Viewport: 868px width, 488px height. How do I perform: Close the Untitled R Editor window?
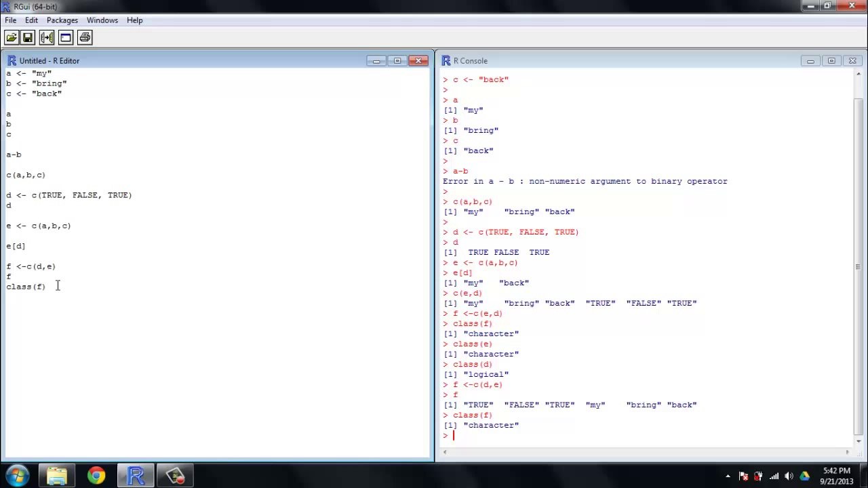[418, 61]
